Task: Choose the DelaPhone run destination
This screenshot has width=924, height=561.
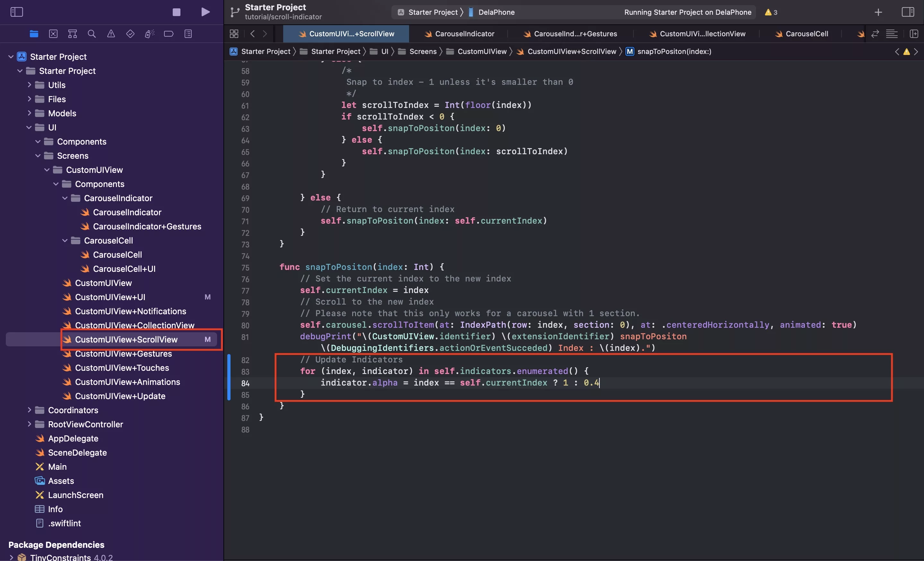Action: click(x=492, y=13)
